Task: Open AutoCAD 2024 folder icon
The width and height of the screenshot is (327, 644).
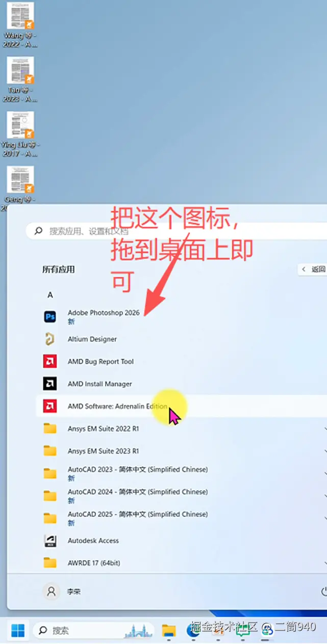Action: coord(50,496)
